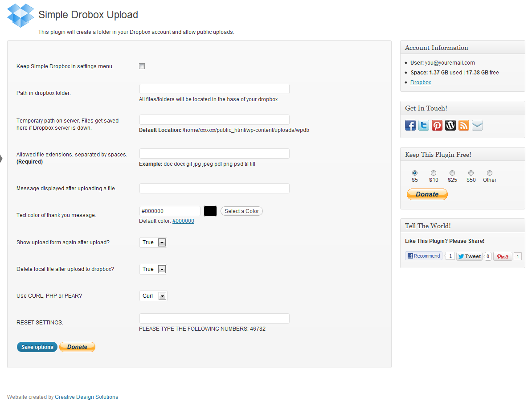Open the Dropbox link in Account Information
Image resolution: width=532 pixels, height=406 pixels.
pos(421,82)
